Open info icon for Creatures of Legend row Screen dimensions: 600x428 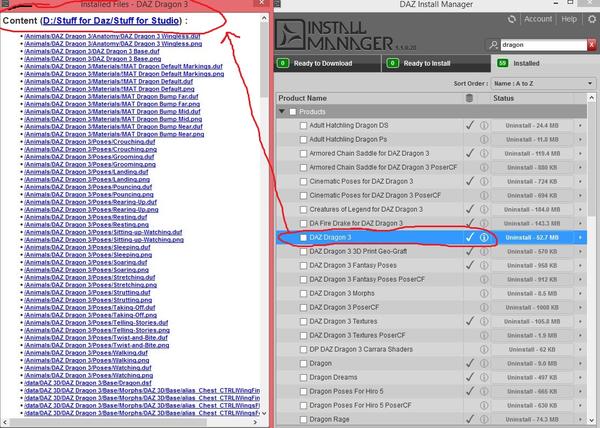click(x=484, y=209)
